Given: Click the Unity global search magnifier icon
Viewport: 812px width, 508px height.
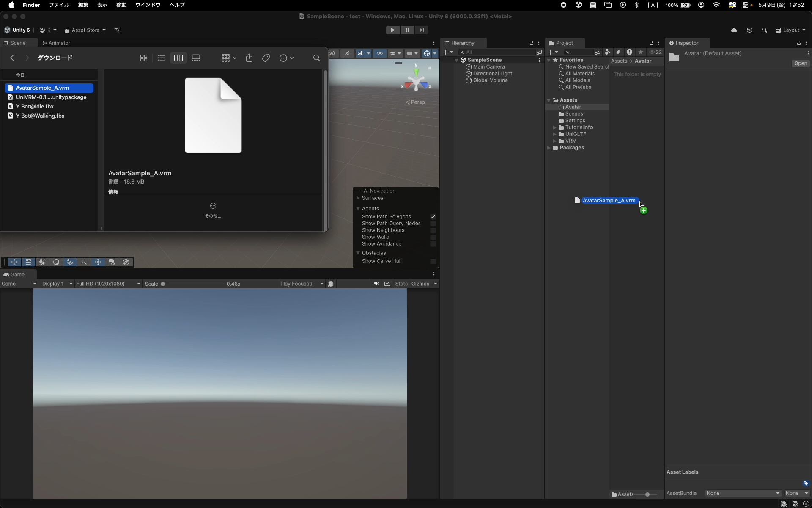Looking at the screenshot, I should tap(764, 30).
